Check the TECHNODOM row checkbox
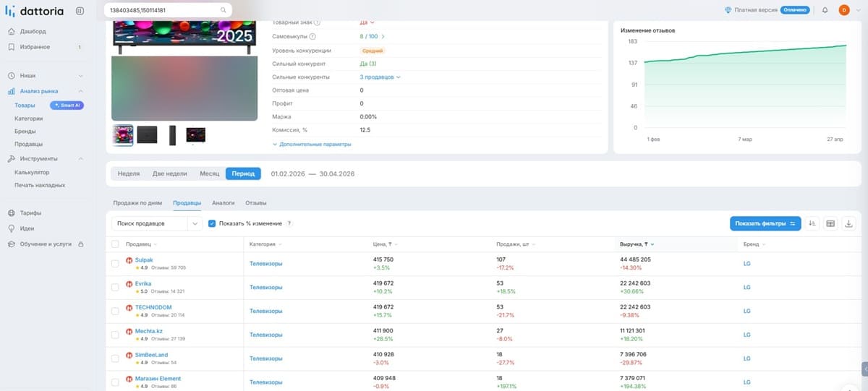Screen dimensions: 868x391 tap(116, 311)
